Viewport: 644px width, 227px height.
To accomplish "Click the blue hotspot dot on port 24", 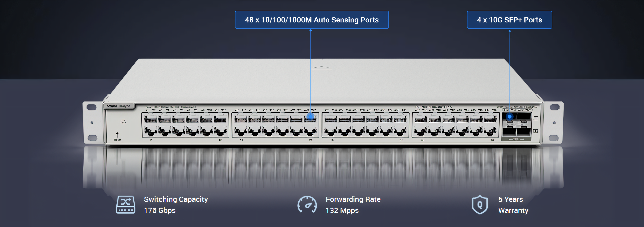I will [x=310, y=116].
